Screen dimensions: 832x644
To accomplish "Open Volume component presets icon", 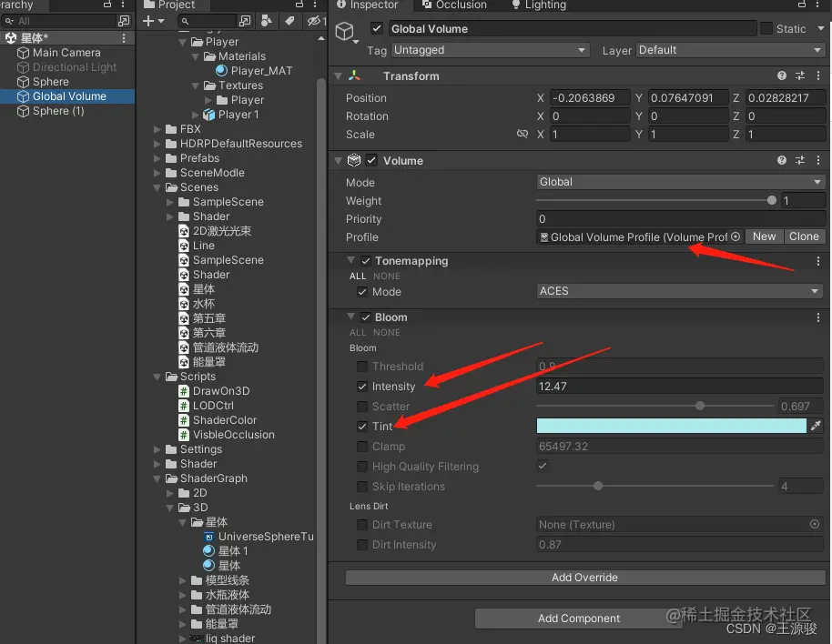I will coord(800,160).
